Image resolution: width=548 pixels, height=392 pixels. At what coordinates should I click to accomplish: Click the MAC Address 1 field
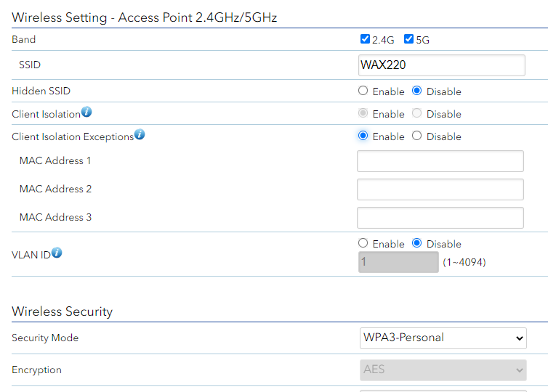440,161
